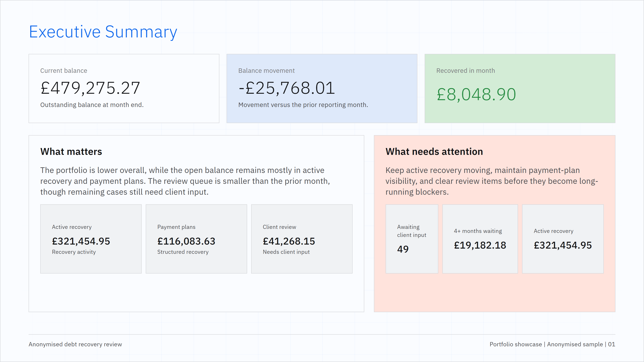644x362 pixels.
Task: Open the £321,454.95 Recovery activity tile
Action: click(91, 239)
